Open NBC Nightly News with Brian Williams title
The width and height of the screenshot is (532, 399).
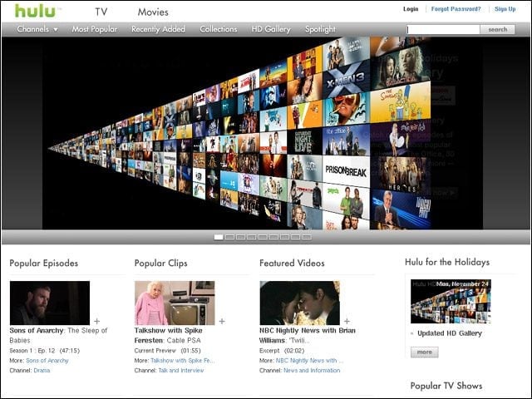(x=308, y=335)
